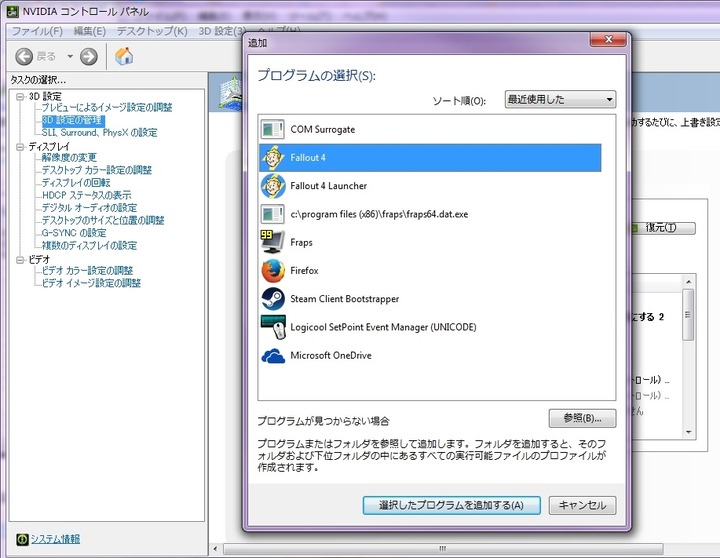720x558 pixels.
Task: Select 解像度の変更 tree item
Action: pyautogui.click(x=69, y=158)
